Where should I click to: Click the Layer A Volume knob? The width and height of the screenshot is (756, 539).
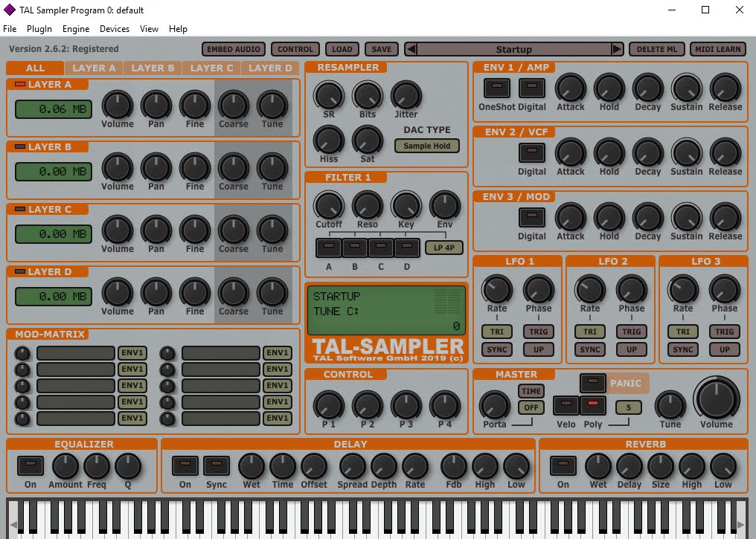tap(117, 105)
